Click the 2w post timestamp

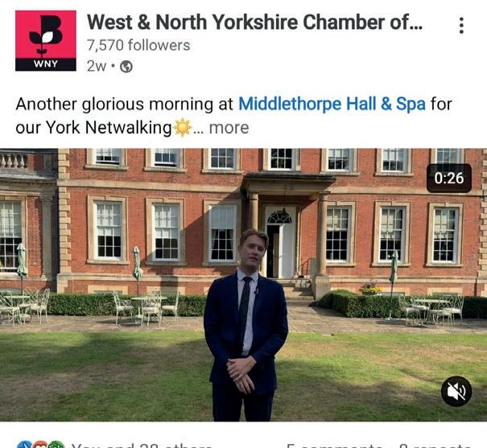coord(97,66)
